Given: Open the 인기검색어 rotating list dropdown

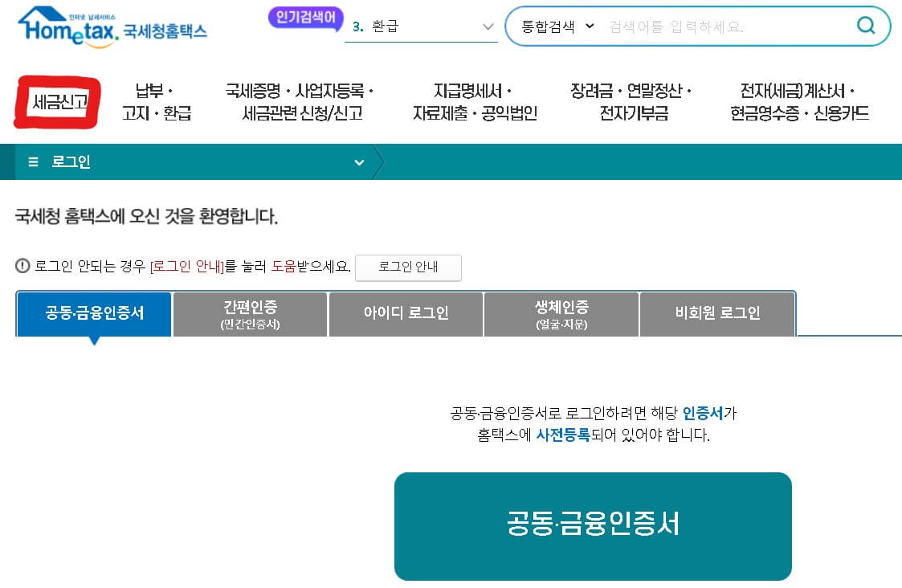Looking at the screenshot, I should 488,26.
